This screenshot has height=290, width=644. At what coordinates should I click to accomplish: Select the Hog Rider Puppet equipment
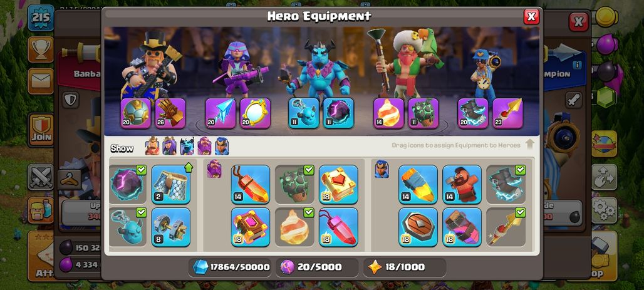click(x=462, y=184)
